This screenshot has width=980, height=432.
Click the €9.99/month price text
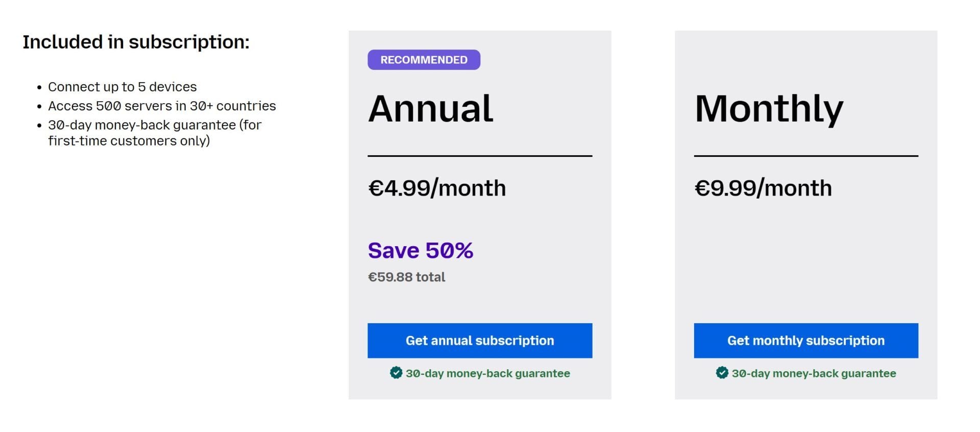click(x=764, y=188)
